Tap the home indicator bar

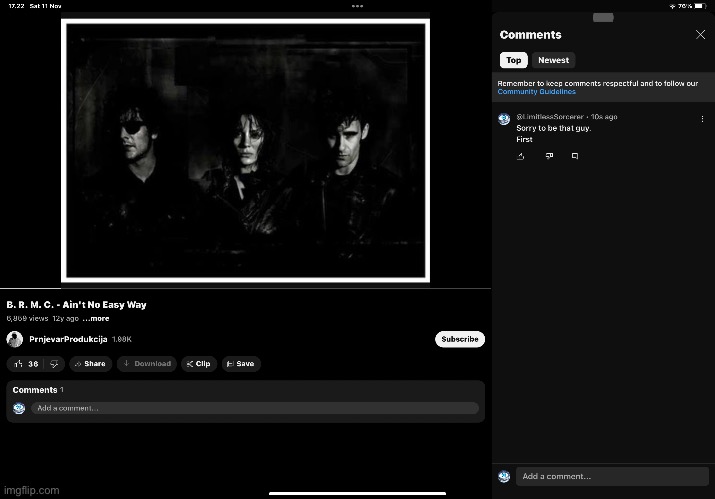(x=358, y=494)
